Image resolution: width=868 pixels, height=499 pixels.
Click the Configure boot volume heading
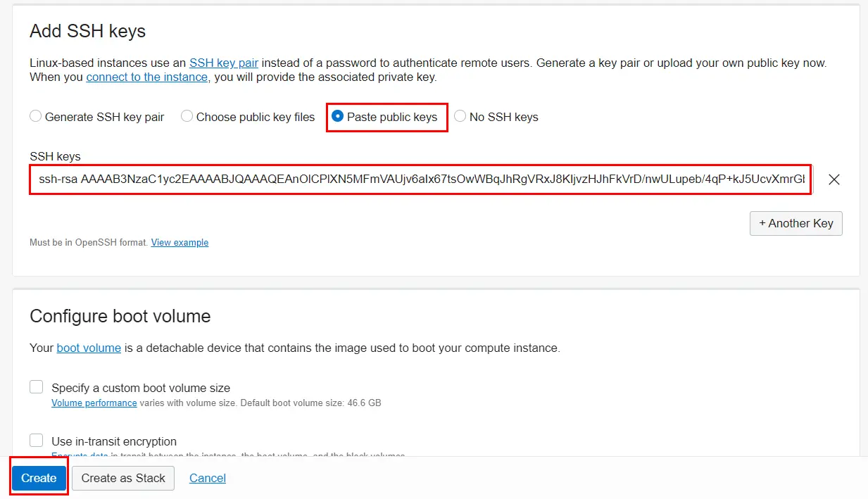coord(120,316)
